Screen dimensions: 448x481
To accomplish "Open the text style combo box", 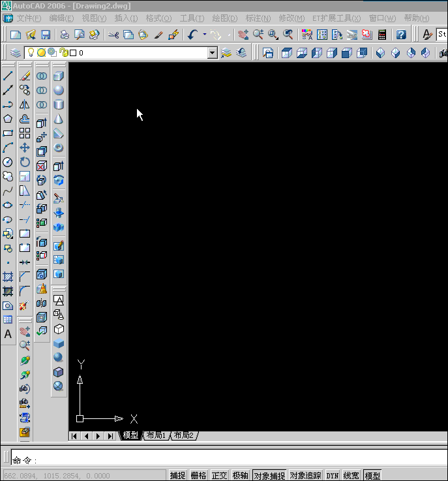I will coord(442,35).
